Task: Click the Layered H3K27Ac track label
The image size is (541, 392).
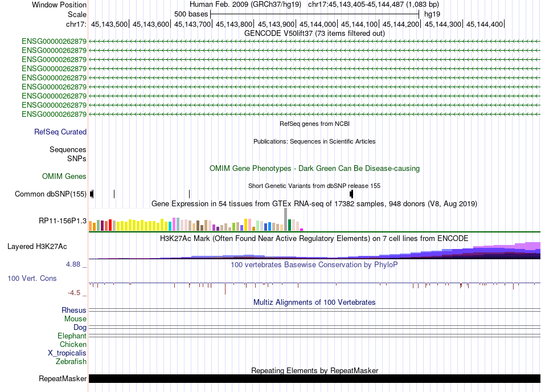Action: (x=37, y=246)
